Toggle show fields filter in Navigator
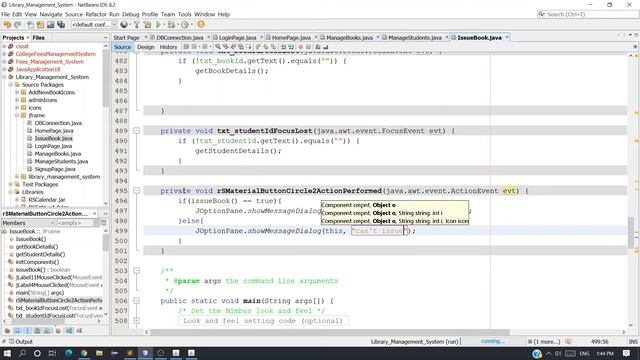The width and height of the screenshot is (640, 360). (x=18, y=331)
